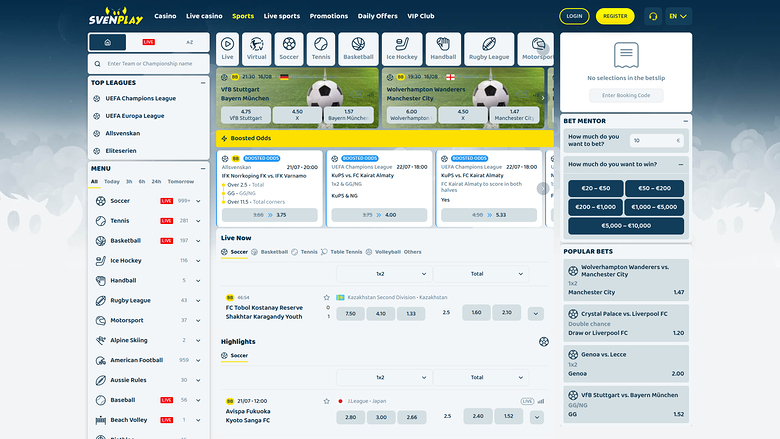Expand the Ice Hockey menu chevron
Viewport: 780px width, 439px height.
coord(198,261)
